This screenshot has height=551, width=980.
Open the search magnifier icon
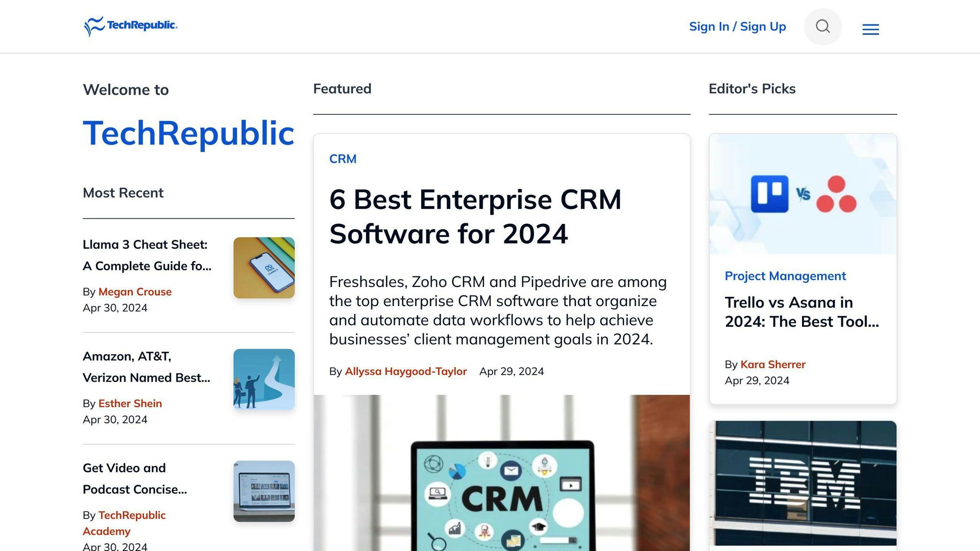[x=823, y=26]
